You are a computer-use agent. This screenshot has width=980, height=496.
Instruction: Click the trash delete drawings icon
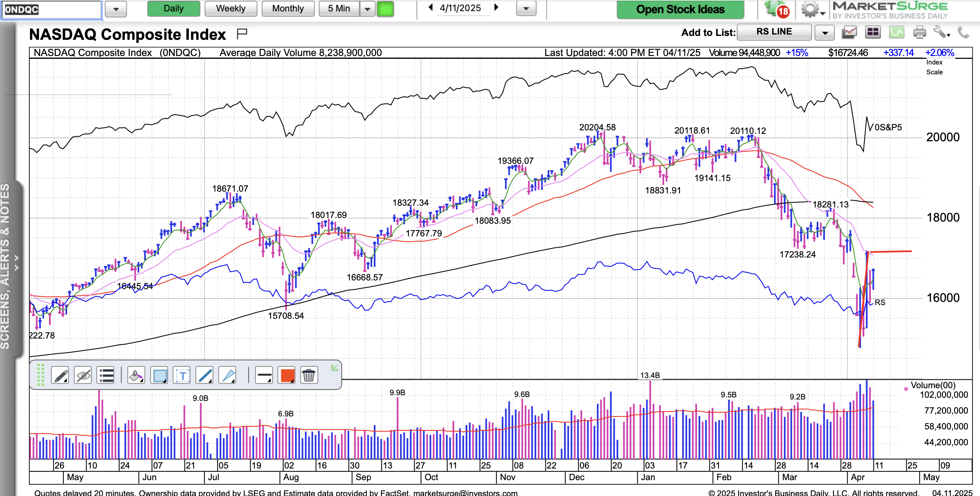[x=308, y=376]
